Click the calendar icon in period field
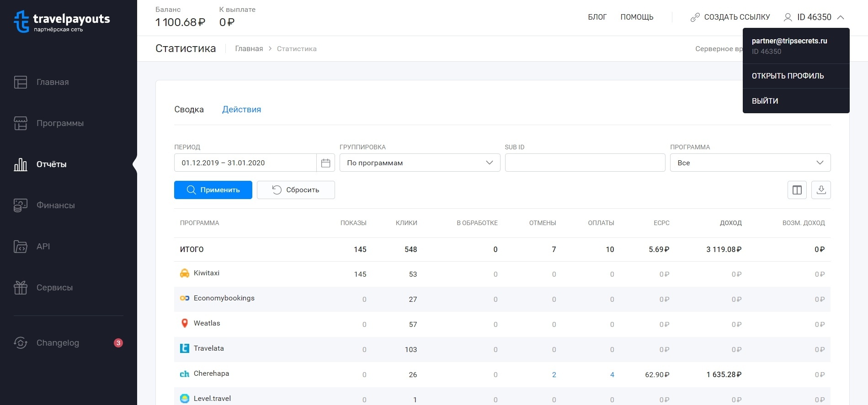 pyautogui.click(x=325, y=163)
